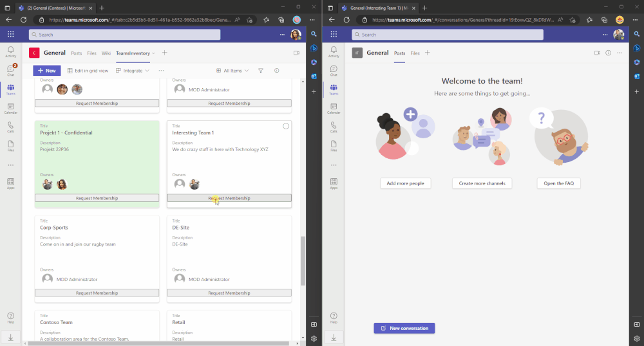Open the Integrate dropdown
Viewport: 644px width, 346px height.
point(133,71)
